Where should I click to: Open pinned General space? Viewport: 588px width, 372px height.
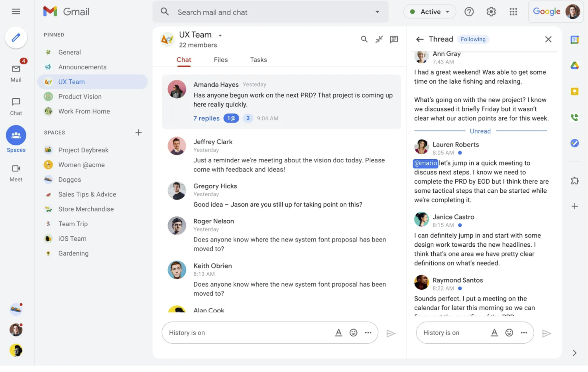[x=92, y=52]
